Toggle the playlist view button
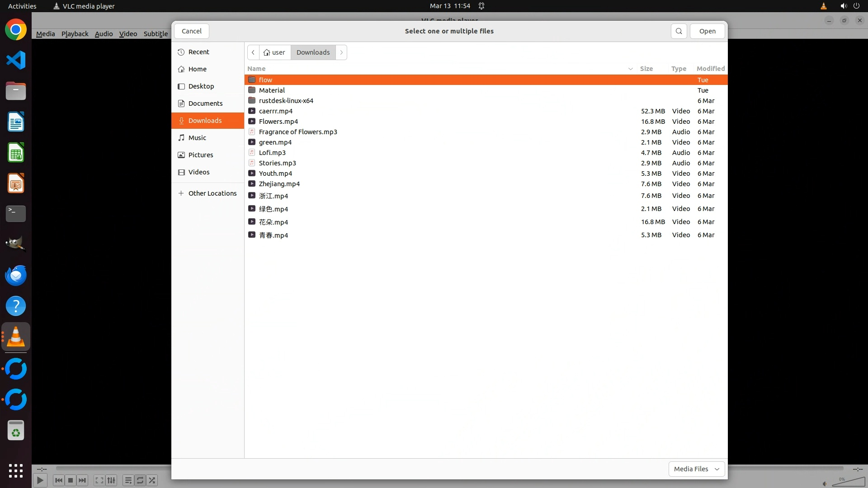This screenshot has height=488, width=868. 128,480
